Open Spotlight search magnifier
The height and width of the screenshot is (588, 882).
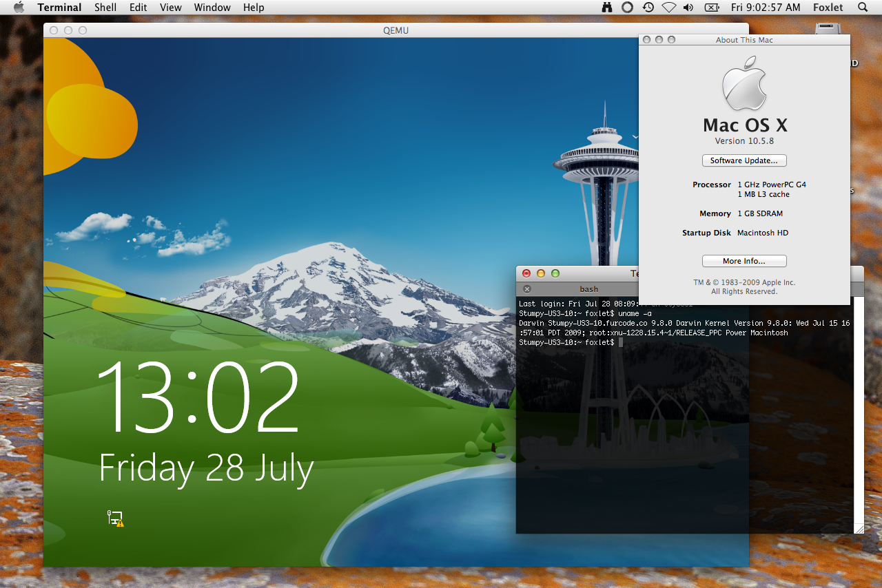tap(863, 8)
